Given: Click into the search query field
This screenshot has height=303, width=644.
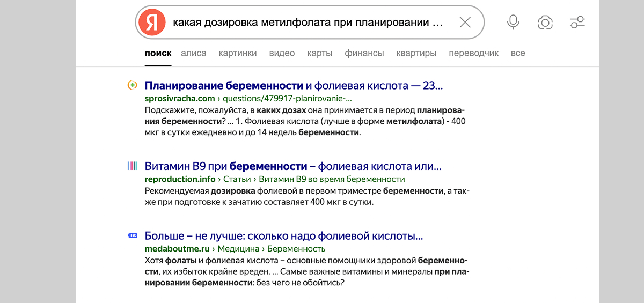Looking at the screenshot, I should [x=308, y=23].
